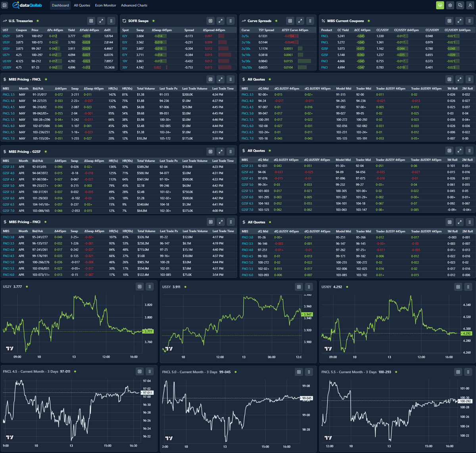Viewport: 476px width, 453px height.
Task: Open the list icon on US10Y chart
Action: click(x=458, y=287)
